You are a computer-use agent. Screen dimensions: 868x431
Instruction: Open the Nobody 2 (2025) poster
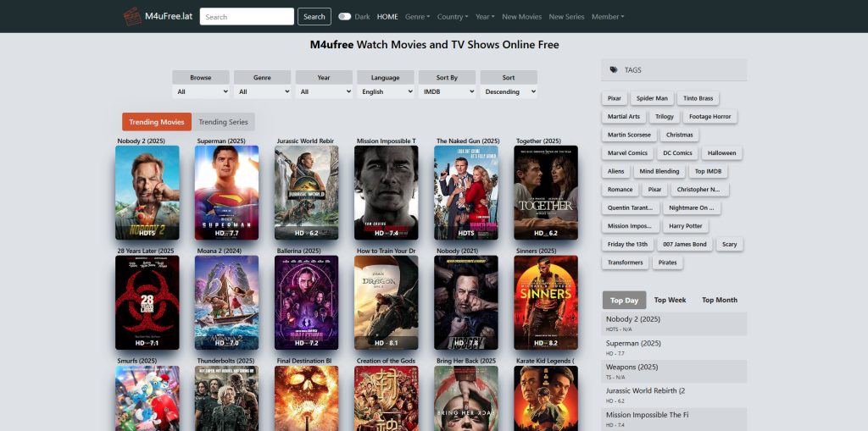147,192
